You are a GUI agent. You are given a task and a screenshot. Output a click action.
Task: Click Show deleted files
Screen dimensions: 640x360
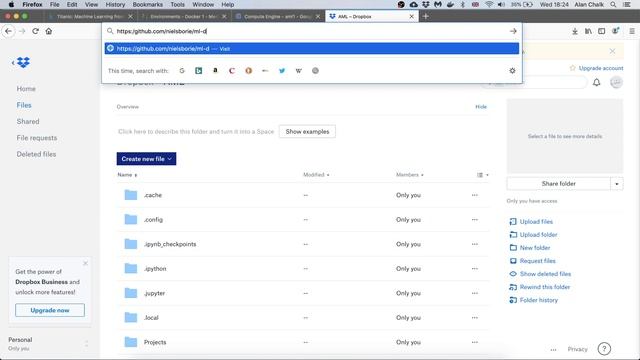545,274
